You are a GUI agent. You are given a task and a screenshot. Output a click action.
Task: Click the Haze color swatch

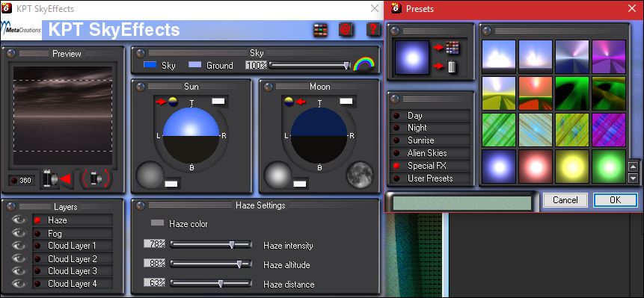(x=157, y=223)
